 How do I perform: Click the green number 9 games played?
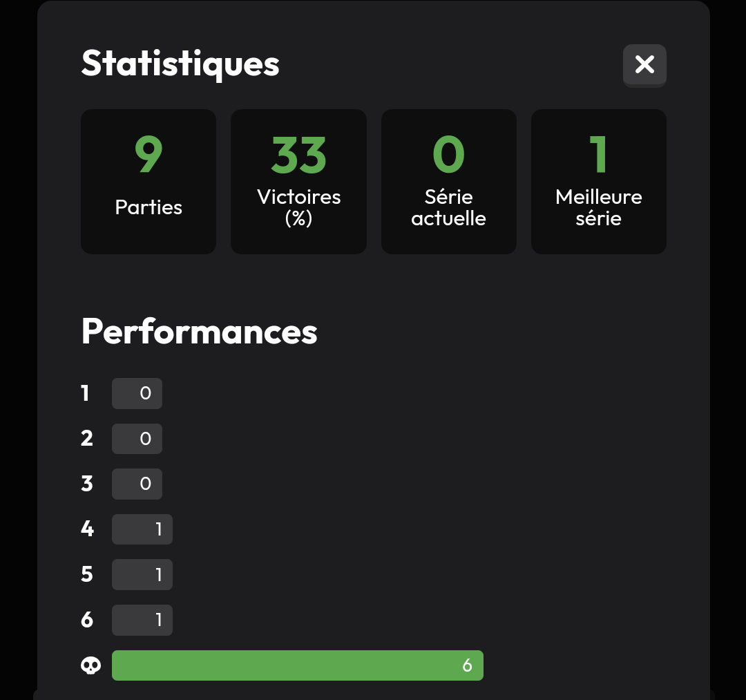(149, 154)
